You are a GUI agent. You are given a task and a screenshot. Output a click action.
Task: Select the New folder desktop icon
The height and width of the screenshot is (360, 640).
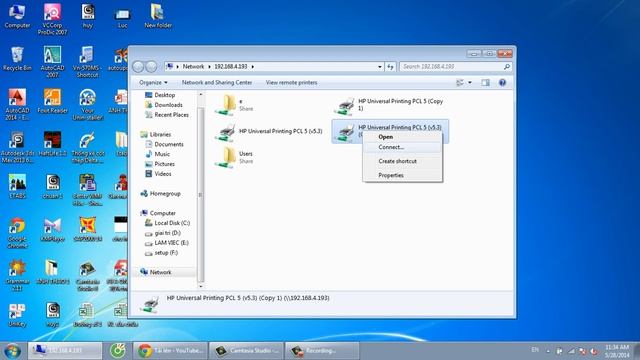coord(158,16)
